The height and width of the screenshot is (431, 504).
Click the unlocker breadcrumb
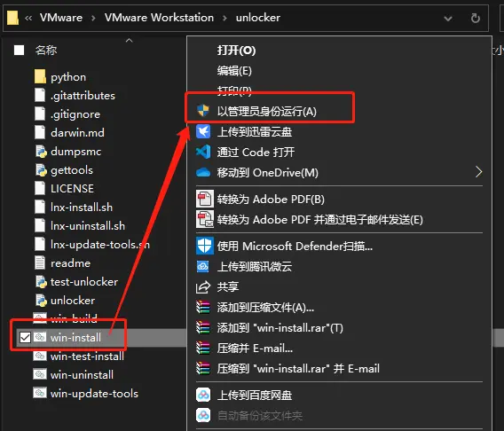(258, 18)
